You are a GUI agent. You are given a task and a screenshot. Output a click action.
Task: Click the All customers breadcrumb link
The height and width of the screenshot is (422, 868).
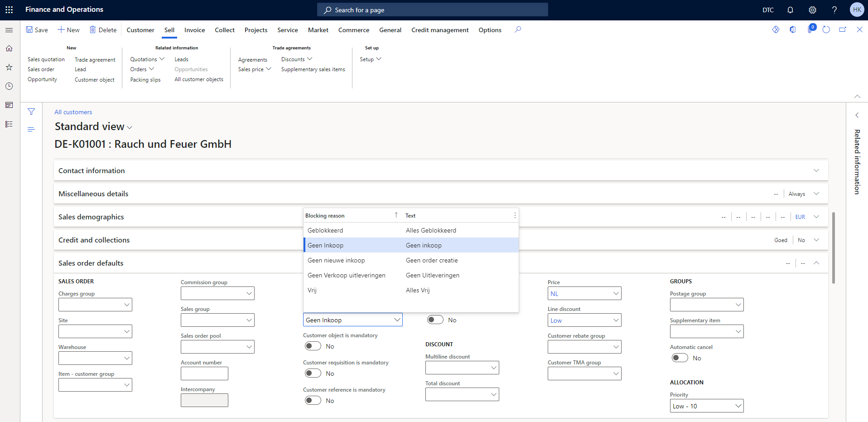coord(73,112)
